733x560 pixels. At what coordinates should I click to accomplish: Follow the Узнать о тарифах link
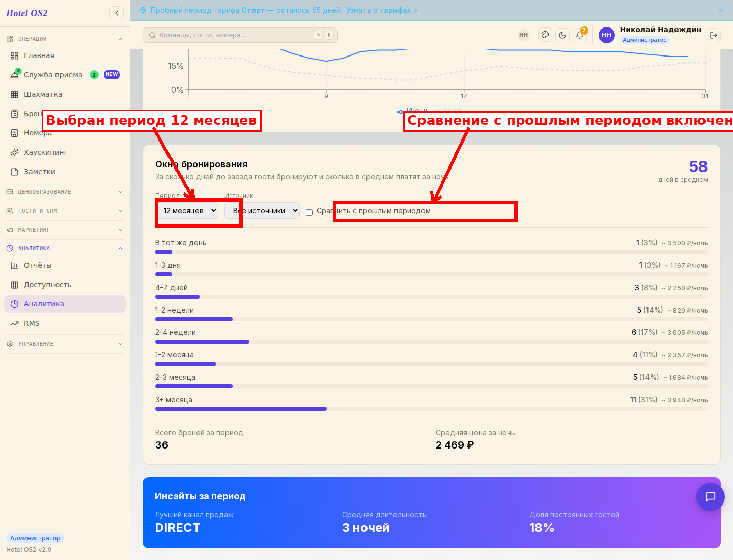pos(378,10)
